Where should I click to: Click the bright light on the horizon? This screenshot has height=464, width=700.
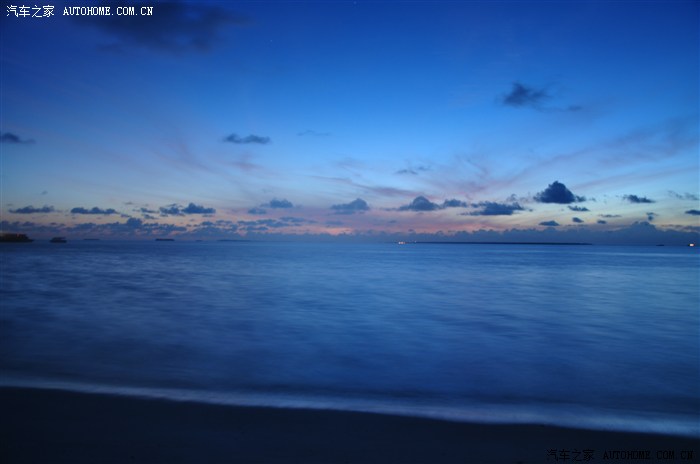[401, 242]
